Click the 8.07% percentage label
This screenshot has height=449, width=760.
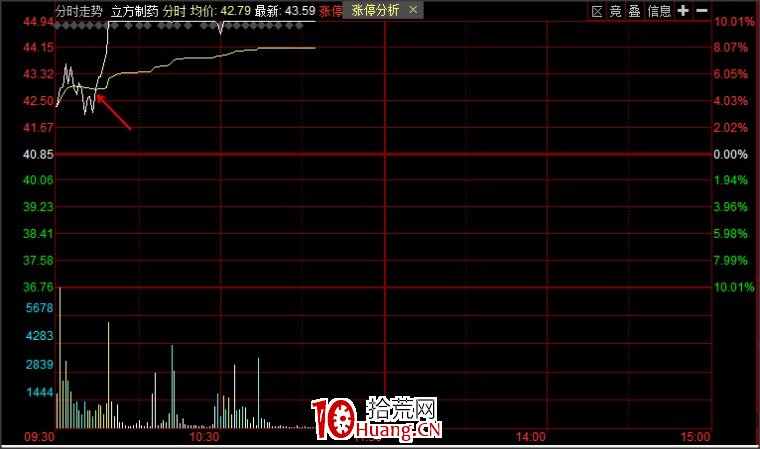tap(730, 48)
